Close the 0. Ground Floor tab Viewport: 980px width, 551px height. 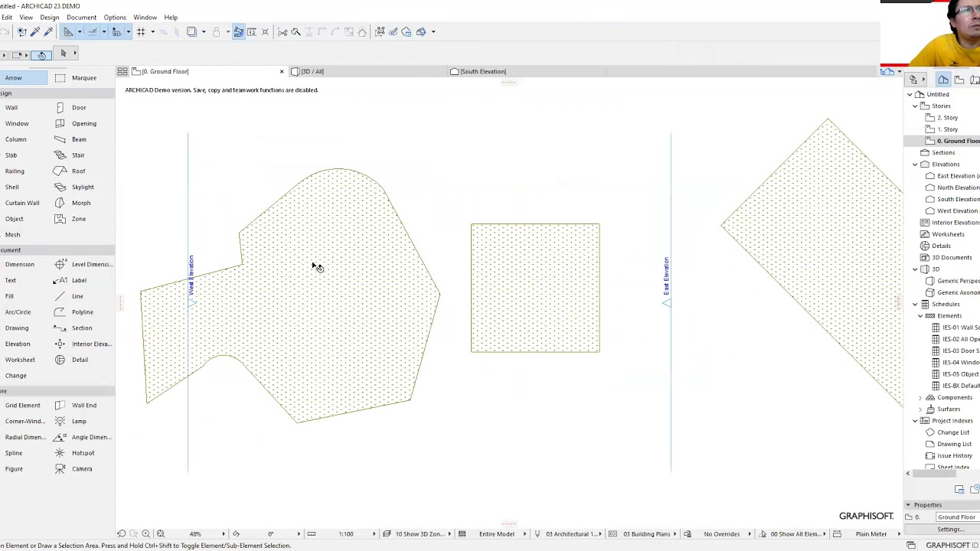tap(281, 72)
